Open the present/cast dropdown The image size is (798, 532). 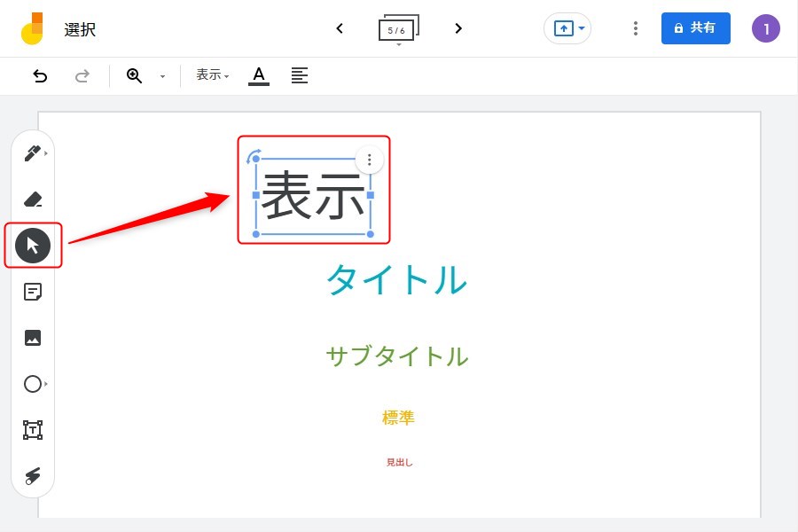[568, 28]
